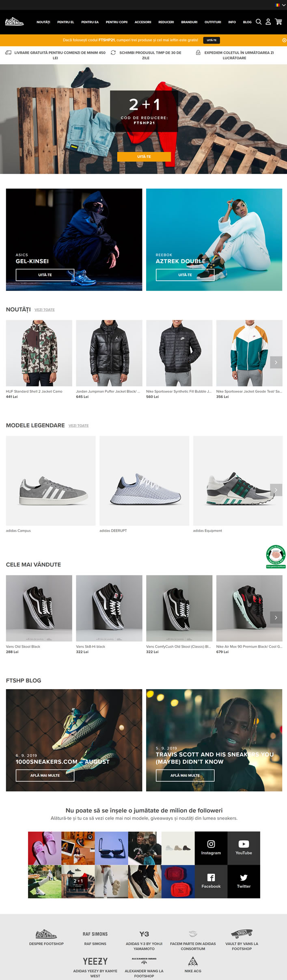
Task: Click the user account icon
Action: coord(268,22)
